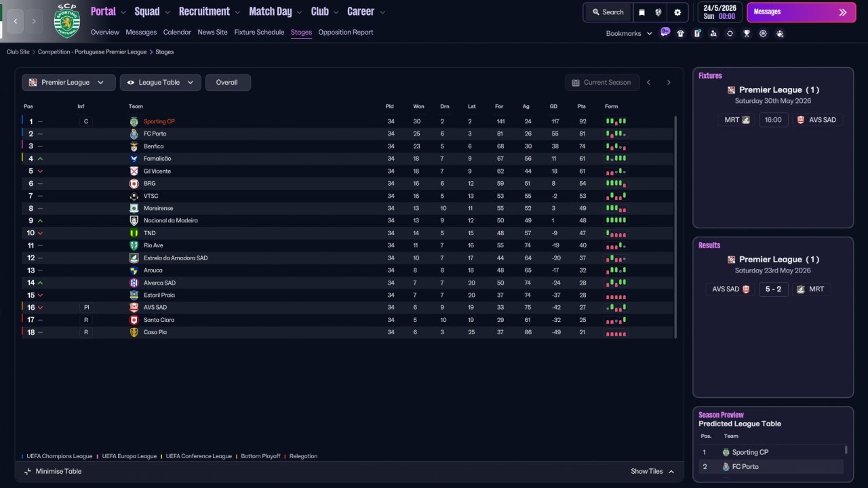Click the Season Preview panel scrollbar

(x=846, y=450)
